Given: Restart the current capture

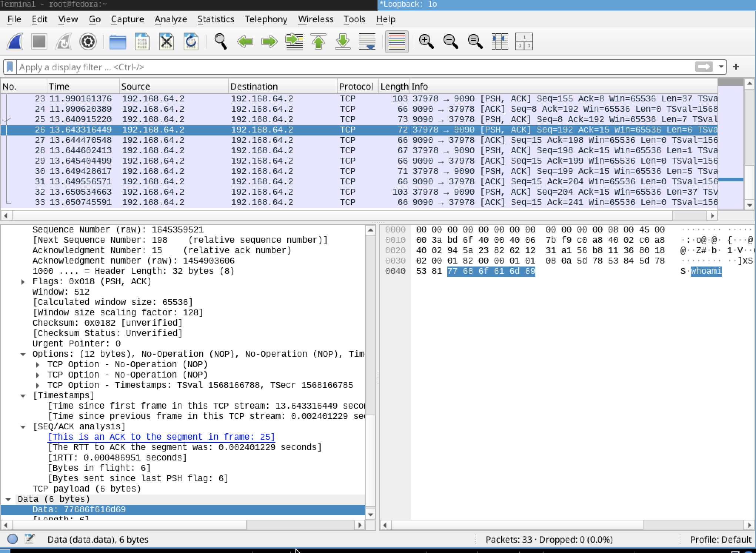Looking at the screenshot, I should pos(64,41).
